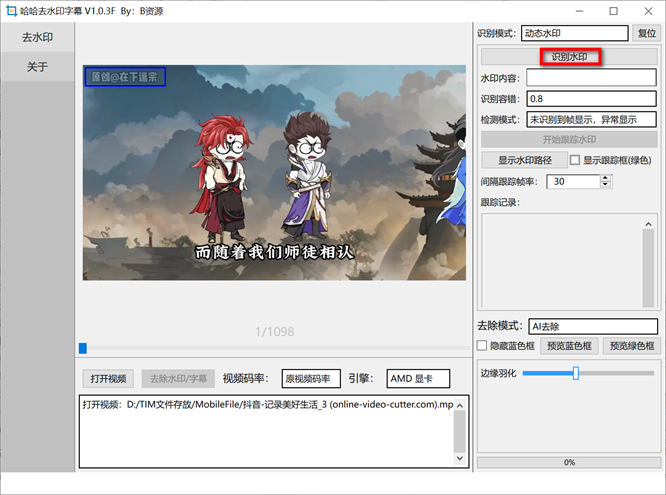The height and width of the screenshot is (495, 666).
Task: Click the 识别水印 button
Action: click(x=570, y=57)
